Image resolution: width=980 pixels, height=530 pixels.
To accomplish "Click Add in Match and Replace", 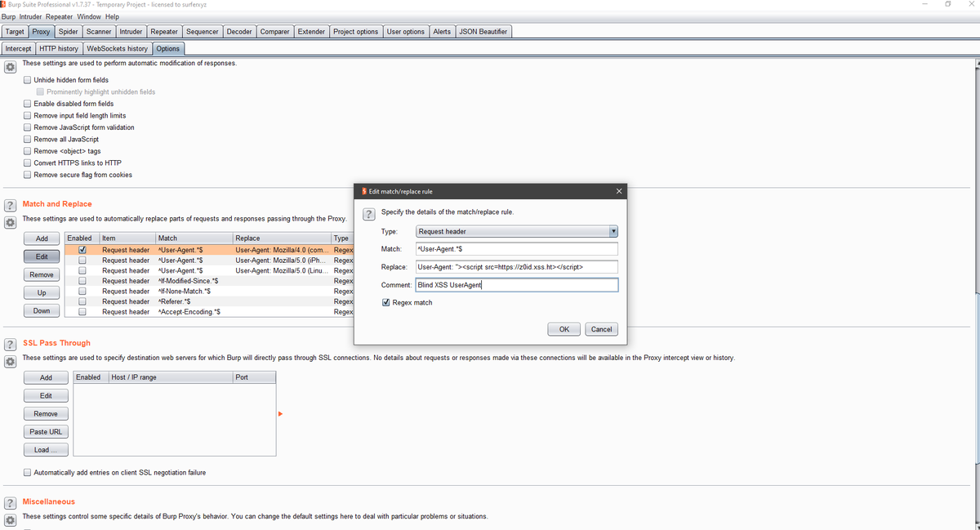I will (42, 238).
